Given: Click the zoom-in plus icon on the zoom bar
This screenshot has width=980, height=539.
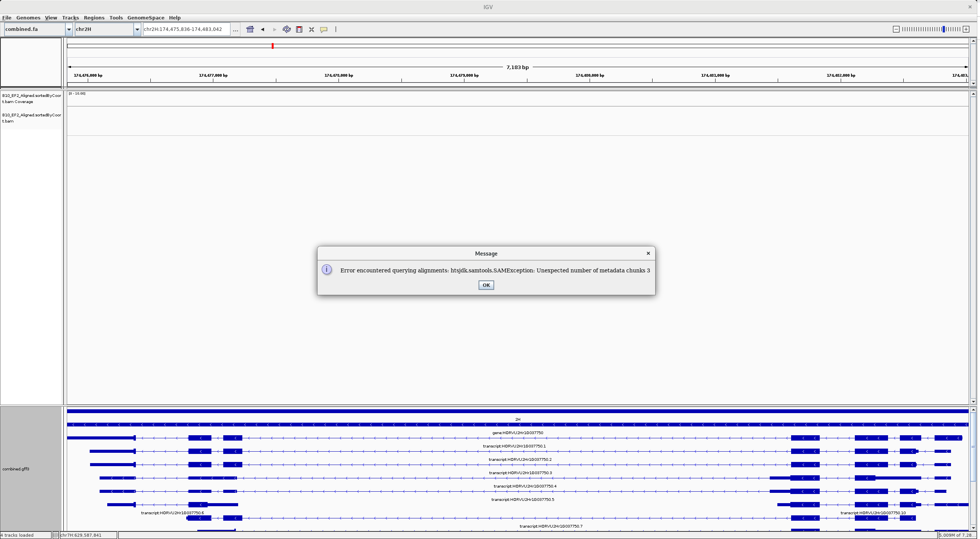Looking at the screenshot, I should point(967,29).
